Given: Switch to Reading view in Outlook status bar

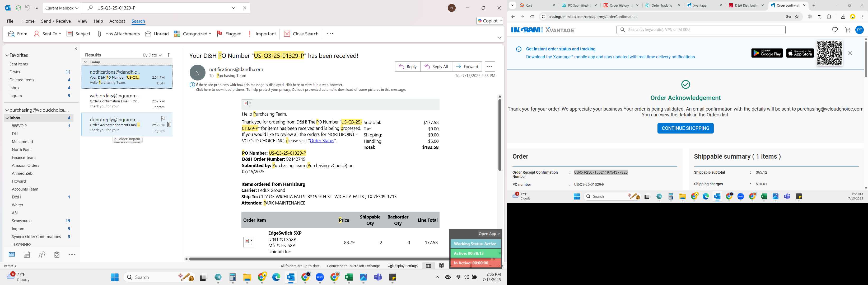Looking at the screenshot, I should (441, 266).
